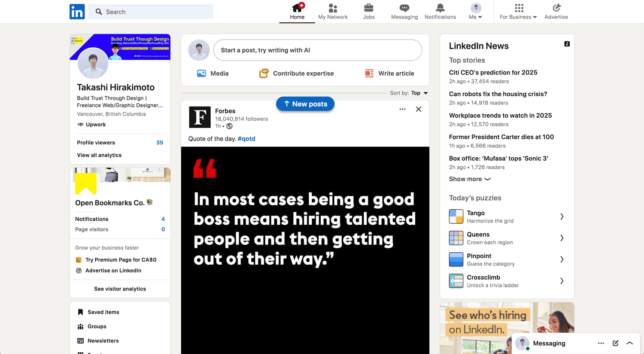Expand the Me profile dropdown
The height and width of the screenshot is (354, 644).
[476, 12]
